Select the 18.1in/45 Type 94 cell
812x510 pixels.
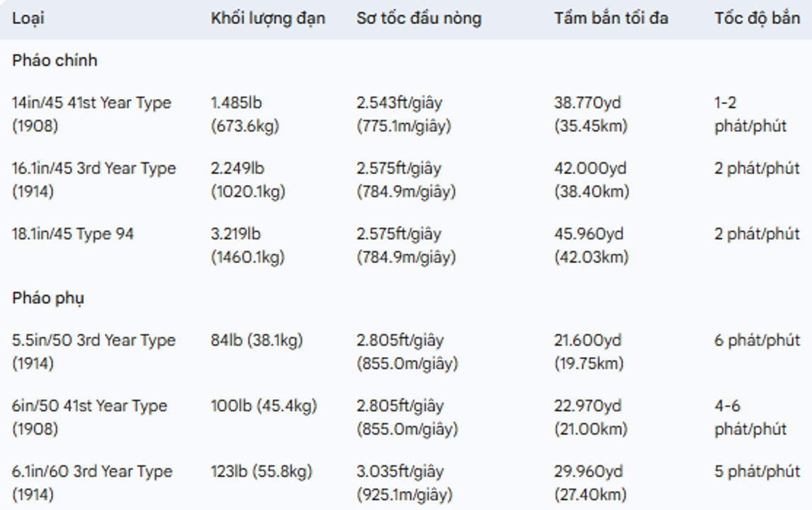[73, 234]
